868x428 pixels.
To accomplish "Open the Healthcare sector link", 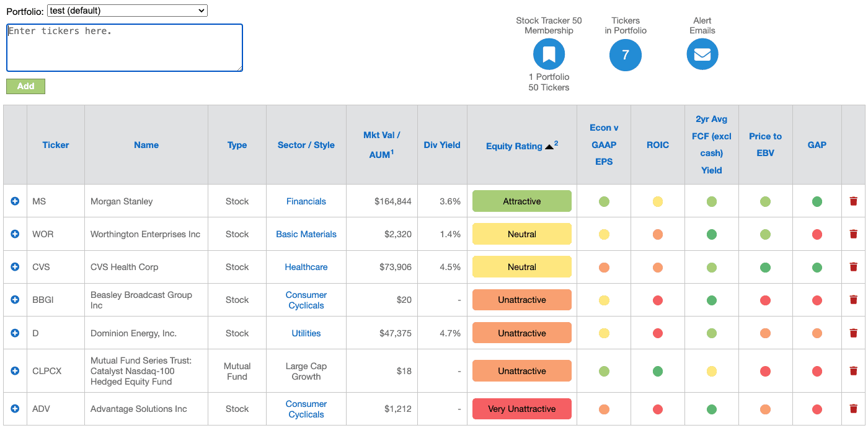I will [306, 267].
